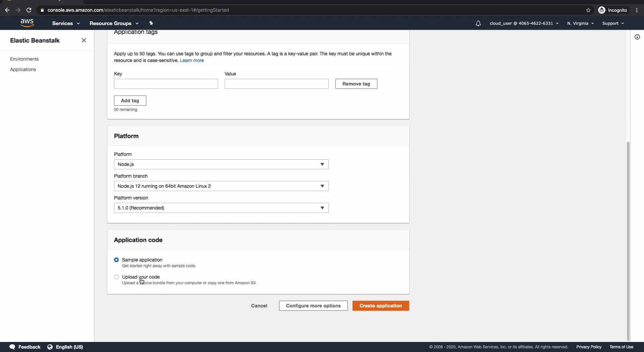Click Configure more options
This screenshot has width=644, height=352.
click(x=313, y=306)
